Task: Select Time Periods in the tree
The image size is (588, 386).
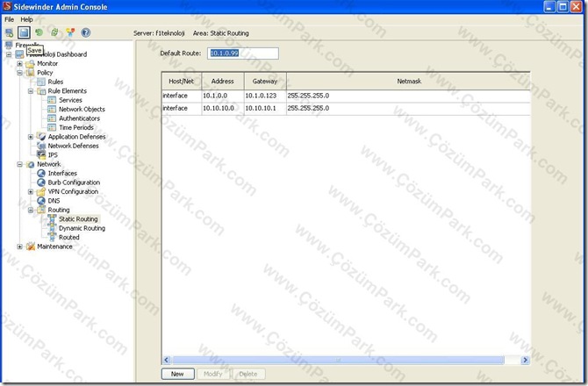Action: [x=76, y=127]
